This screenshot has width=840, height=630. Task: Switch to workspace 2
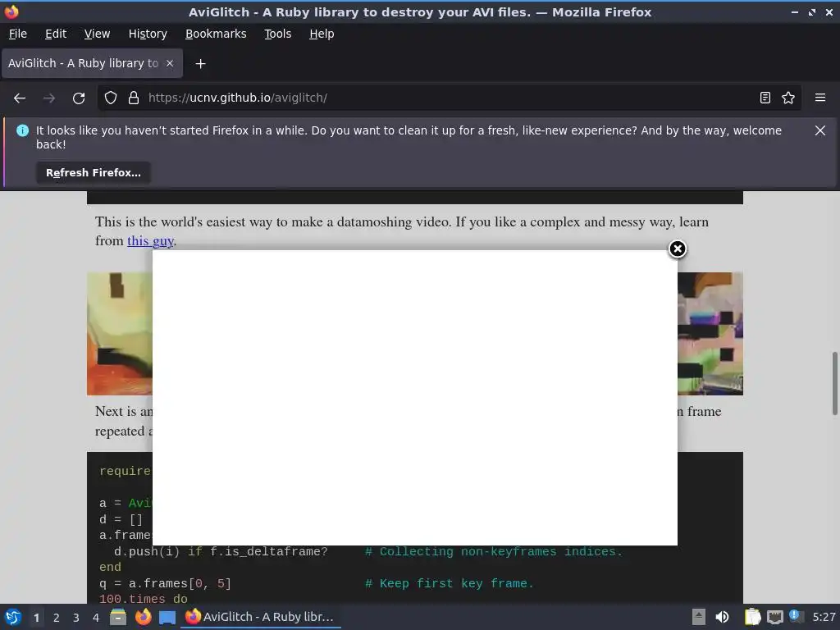57,617
